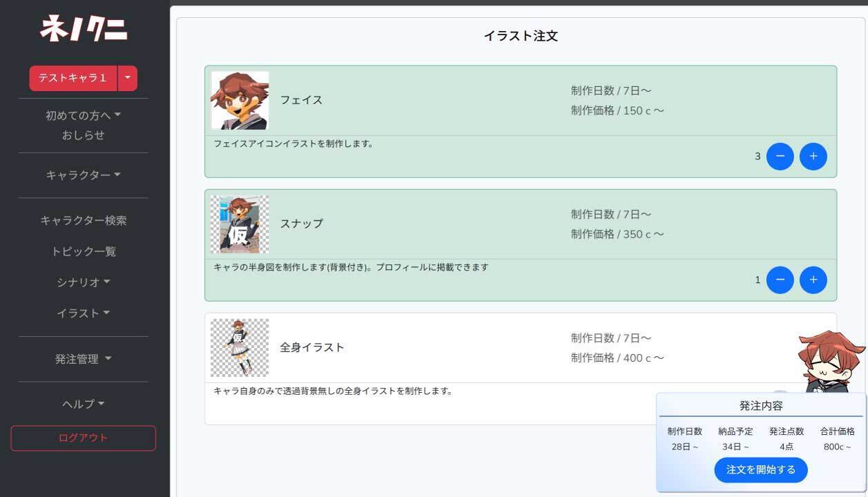Click the フェイス illustration thumbnail
The height and width of the screenshot is (497, 868).
240,101
